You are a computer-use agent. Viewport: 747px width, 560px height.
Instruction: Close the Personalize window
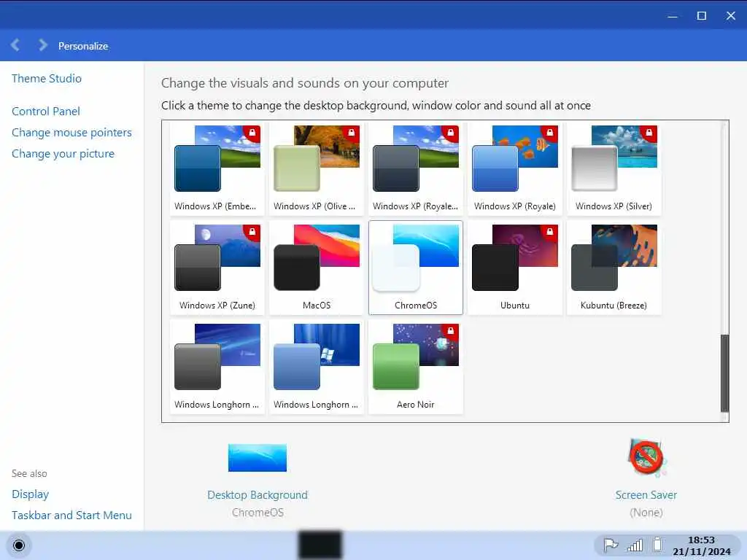(731, 16)
